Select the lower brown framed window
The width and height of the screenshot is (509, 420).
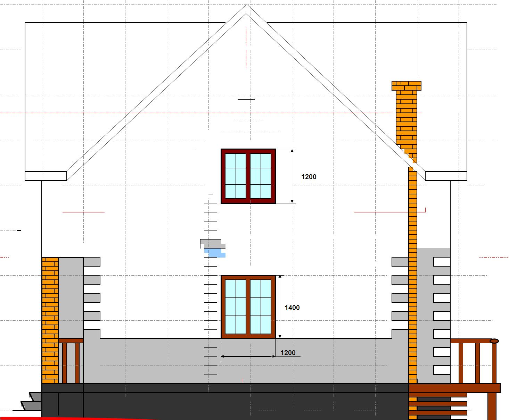pos(248,307)
